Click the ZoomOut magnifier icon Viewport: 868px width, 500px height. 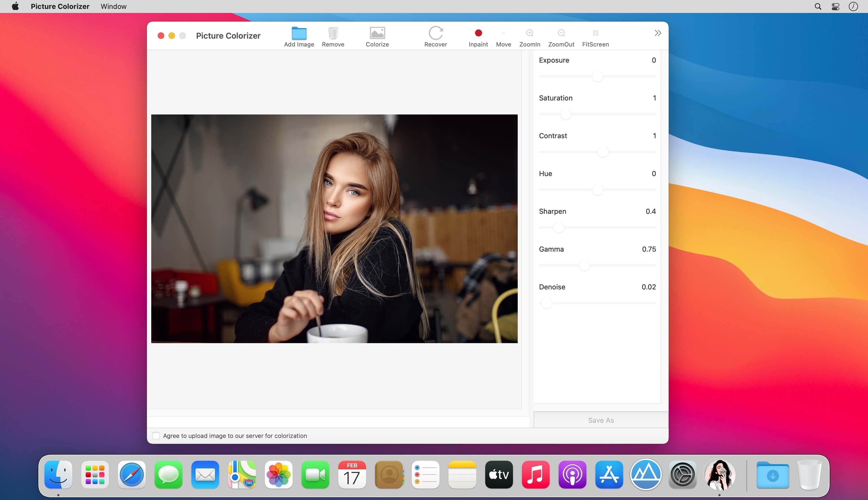coord(561,33)
